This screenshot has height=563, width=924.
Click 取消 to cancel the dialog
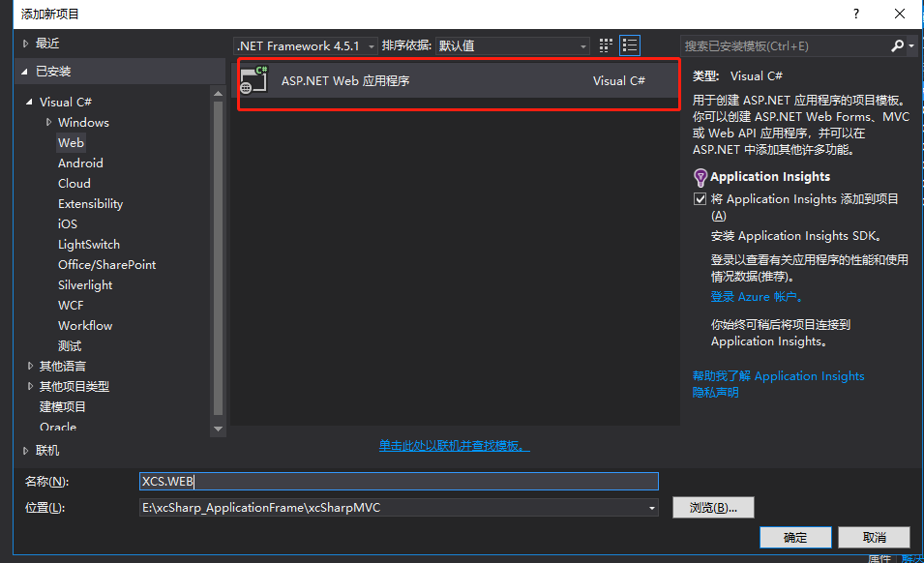pyautogui.click(x=875, y=537)
